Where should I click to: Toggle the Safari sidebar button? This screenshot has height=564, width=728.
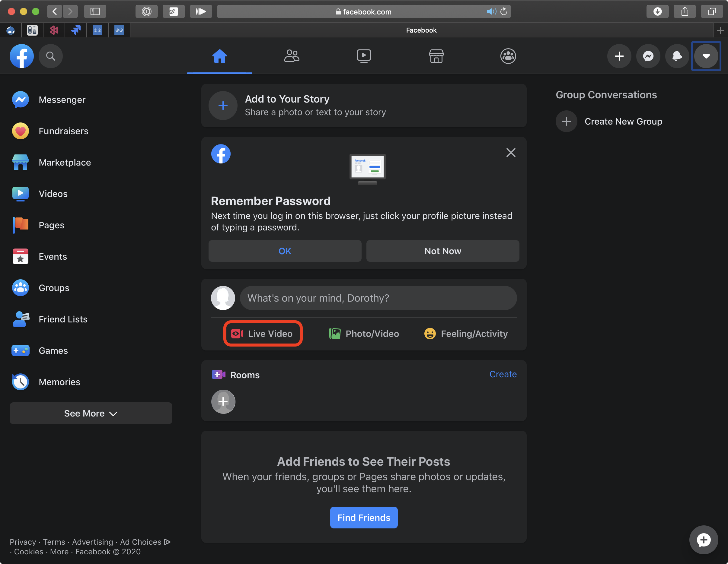(x=95, y=12)
